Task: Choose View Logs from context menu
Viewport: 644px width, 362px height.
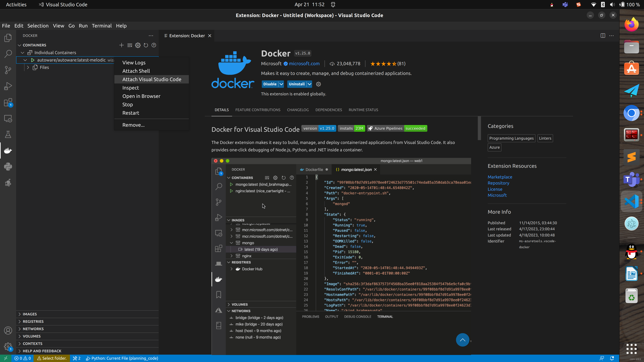Action: click(x=151, y=63)
